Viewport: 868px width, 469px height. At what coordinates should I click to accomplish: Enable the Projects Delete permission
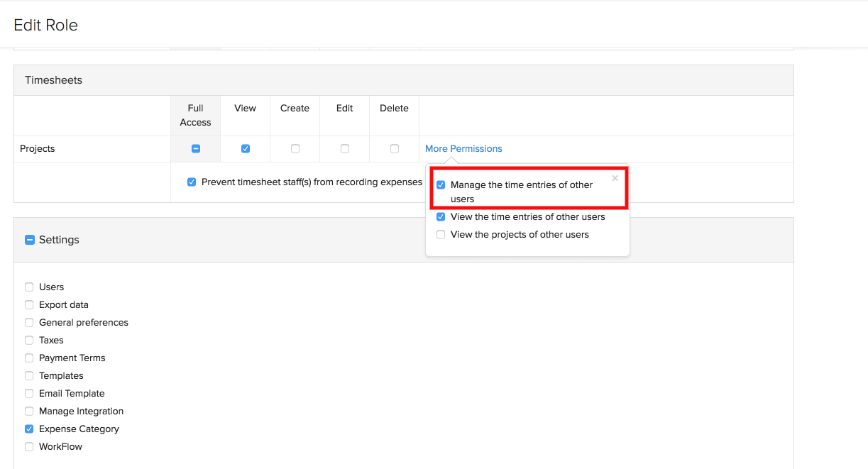(x=395, y=149)
